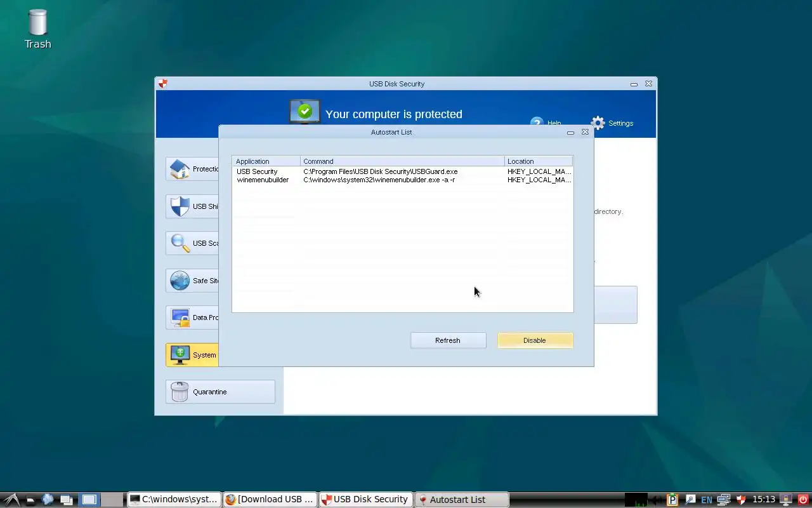Open Settings via the gear icon

(x=598, y=123)
